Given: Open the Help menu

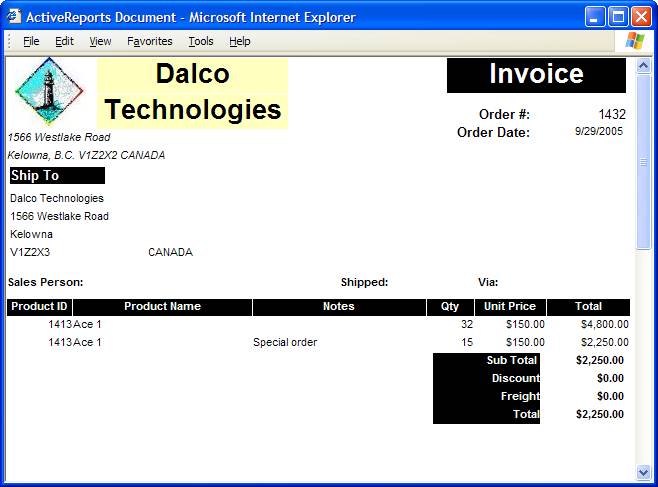Looking at the screenshot, I should click(x=240, y=41).
